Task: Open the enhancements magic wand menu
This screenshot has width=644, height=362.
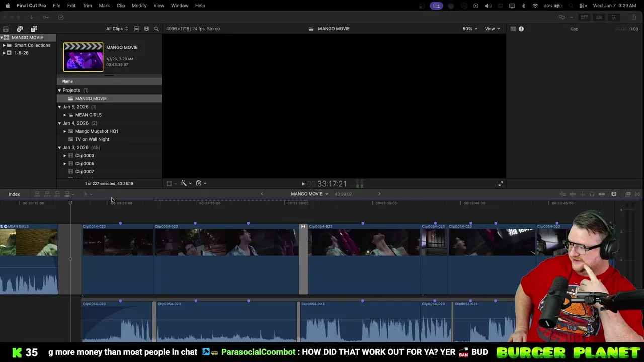Action: (186, 184)
